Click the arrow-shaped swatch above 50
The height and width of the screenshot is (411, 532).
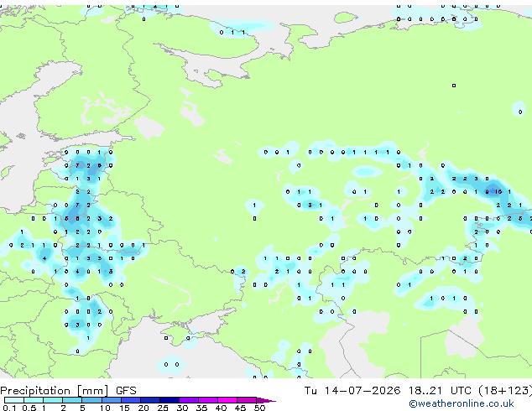pos(266,400)
